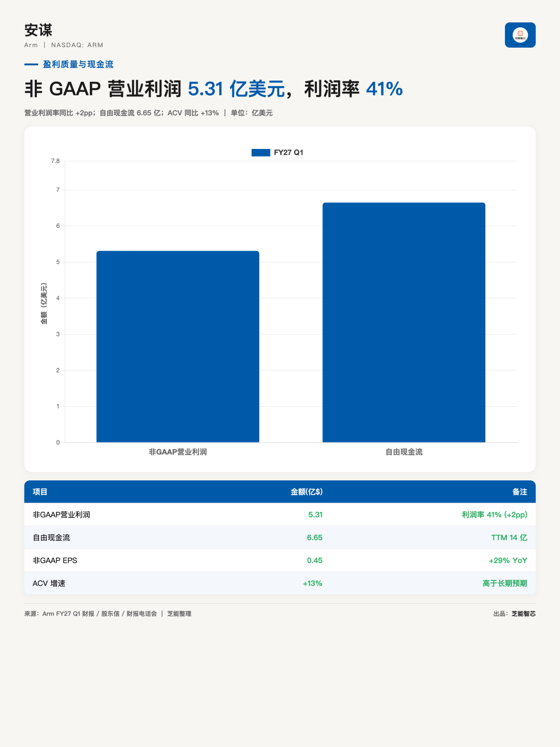Image resolution: width=560 pixels, height=747 pixels.
Task: Click the 41% headline figure
Action: [x=384, y=89]
